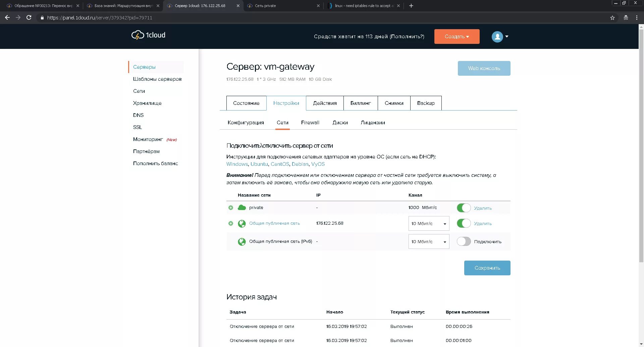The height and width of the screenshot is (347, 644).
Task: Open the Общая публичная сеть network link
Action: [274, 223]
